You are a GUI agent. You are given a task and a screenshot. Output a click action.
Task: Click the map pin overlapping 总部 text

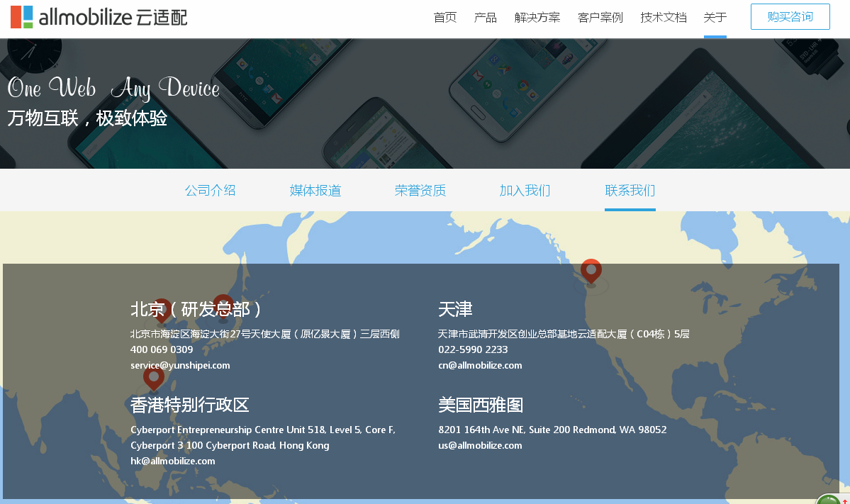pos(223,306)
